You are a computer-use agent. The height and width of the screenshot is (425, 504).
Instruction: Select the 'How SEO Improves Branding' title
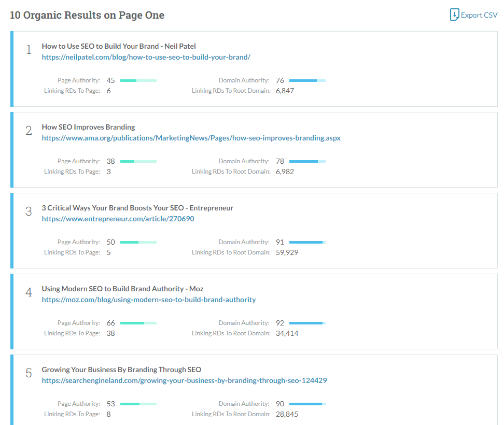tap(88, 127)
